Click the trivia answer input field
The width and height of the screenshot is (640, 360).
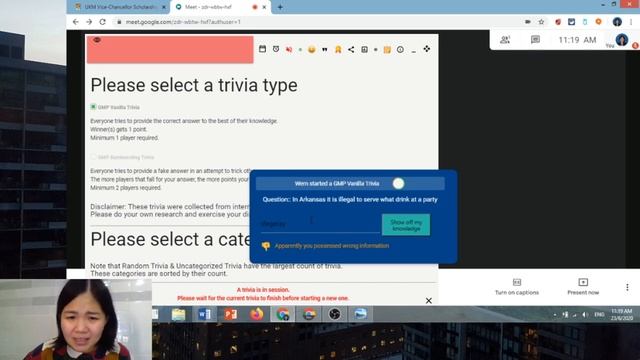pyautogui.click(x=320, y=224)
